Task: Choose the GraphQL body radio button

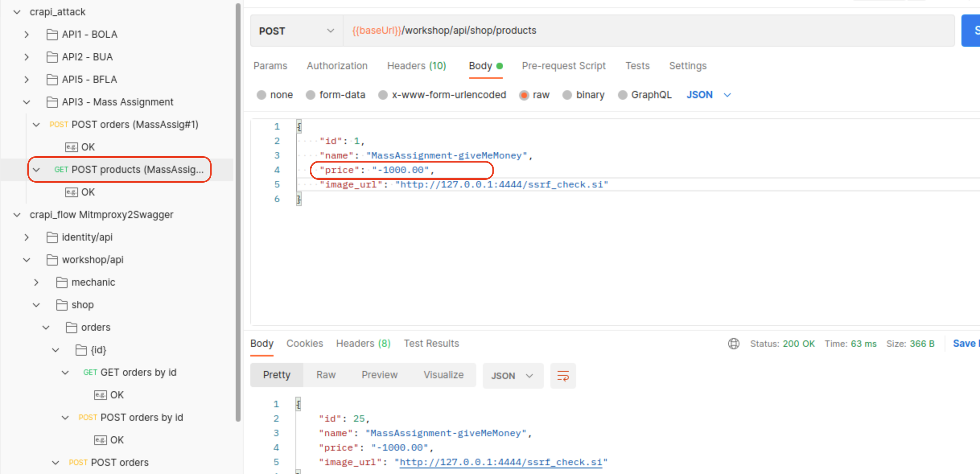Action: tap(622, 95)
